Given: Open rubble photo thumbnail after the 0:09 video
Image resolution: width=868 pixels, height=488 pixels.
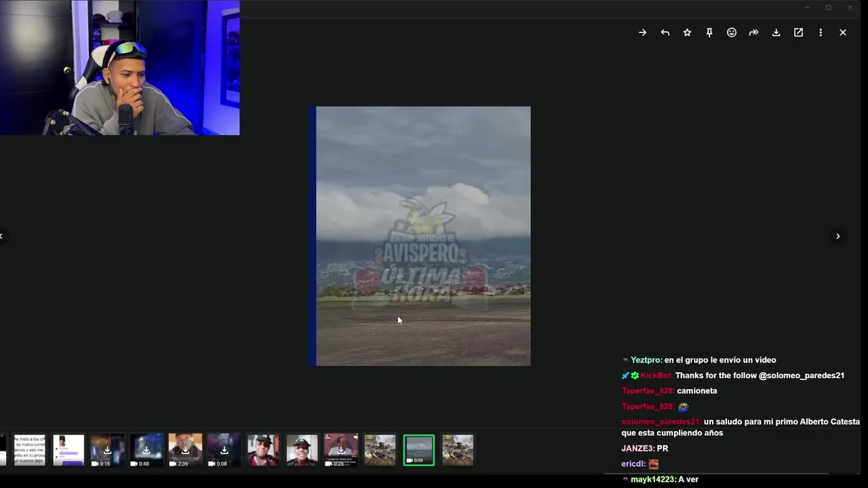Looking at the screenshot, I should point(458,450).
